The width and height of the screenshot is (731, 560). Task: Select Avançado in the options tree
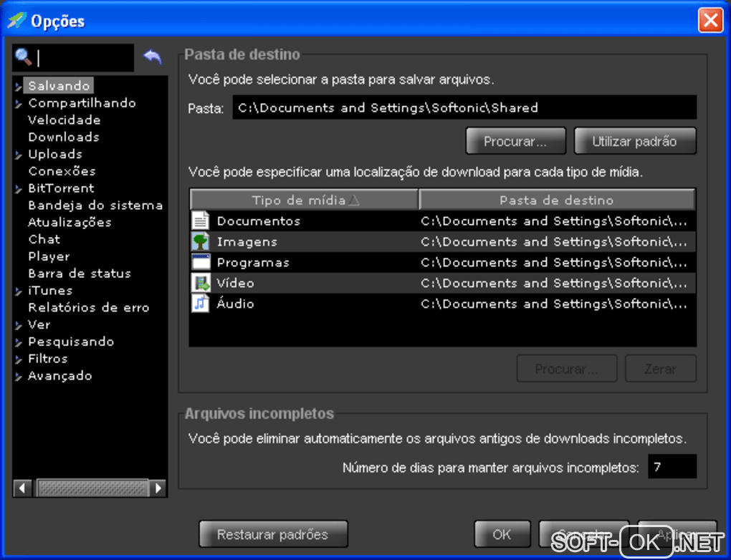60,376
